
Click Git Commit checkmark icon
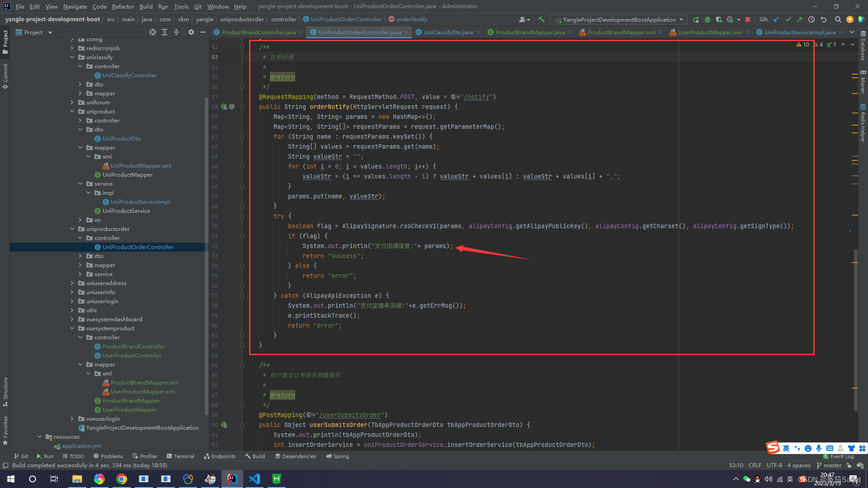[x=788, y=19]
